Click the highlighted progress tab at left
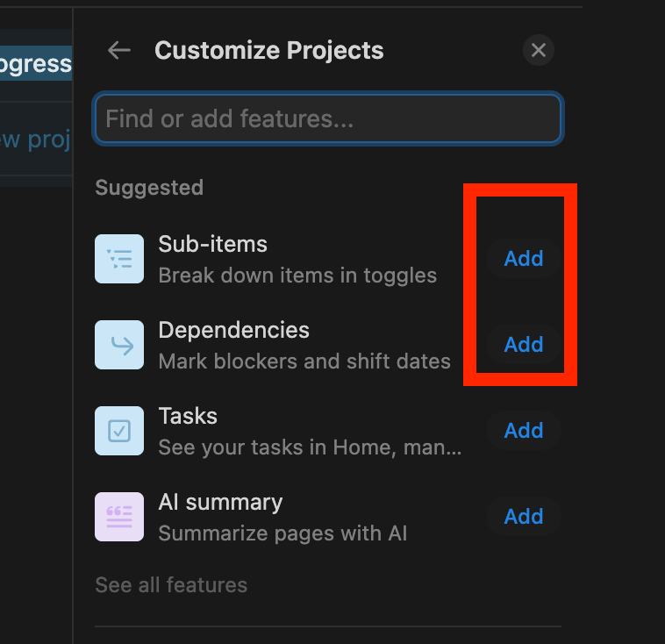Screen dimensions: 665x644 point(35,64)
